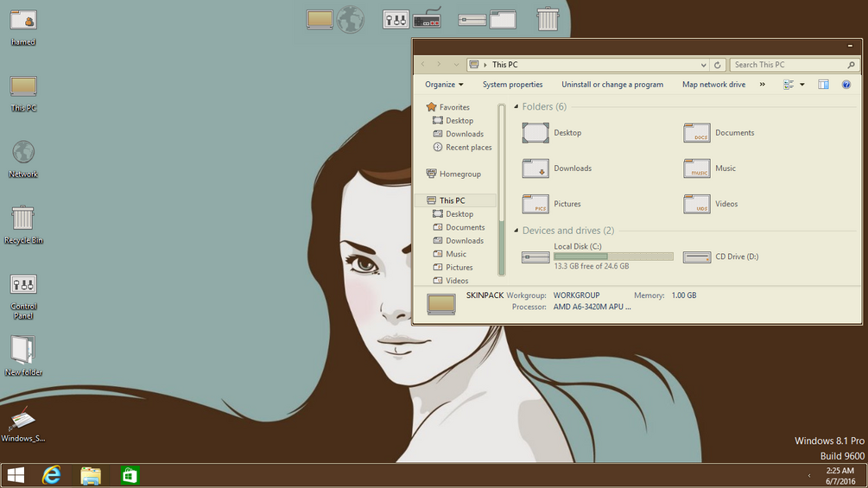This screenshot has height=488, width=868.
Task: Open the Organize dropdown menu
Action: coord(444,85)
